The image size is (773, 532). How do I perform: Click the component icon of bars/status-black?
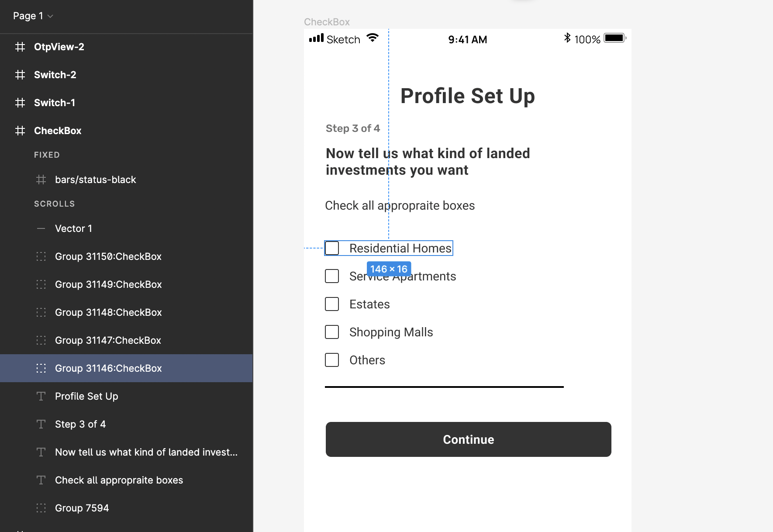pyautogui.click(x=41, y=180)
